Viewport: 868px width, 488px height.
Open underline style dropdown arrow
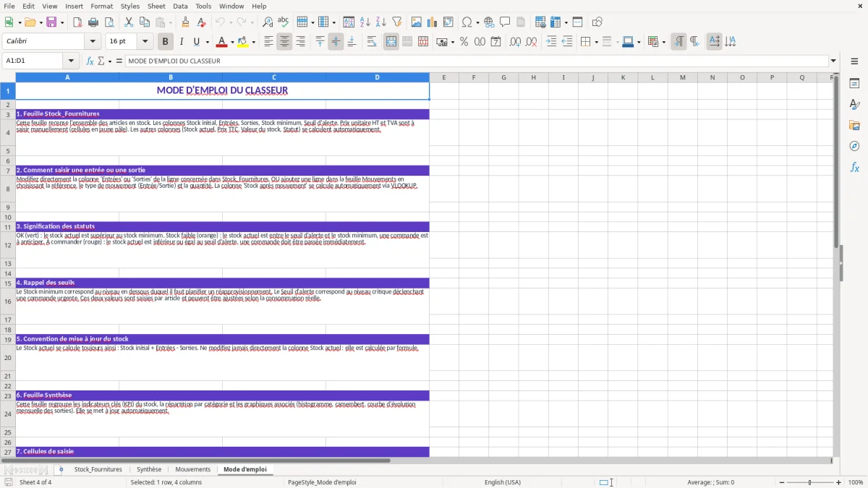[x=208, y=42]
